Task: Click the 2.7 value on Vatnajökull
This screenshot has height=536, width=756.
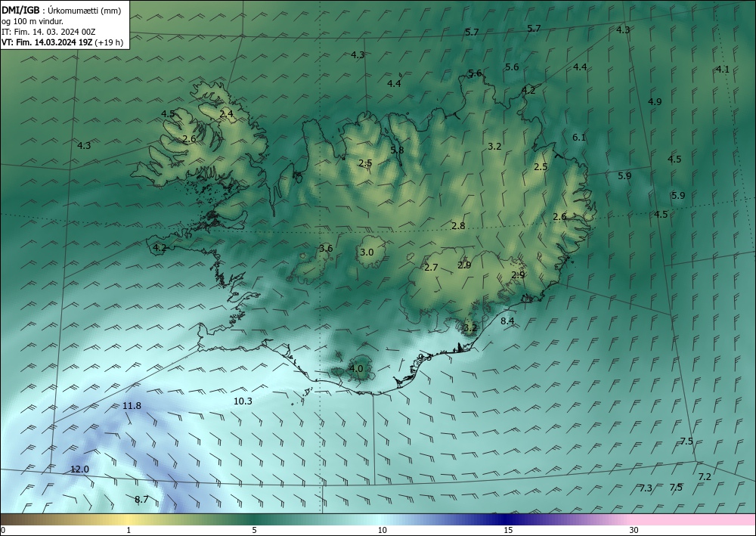Action: [x=431, y=268]
